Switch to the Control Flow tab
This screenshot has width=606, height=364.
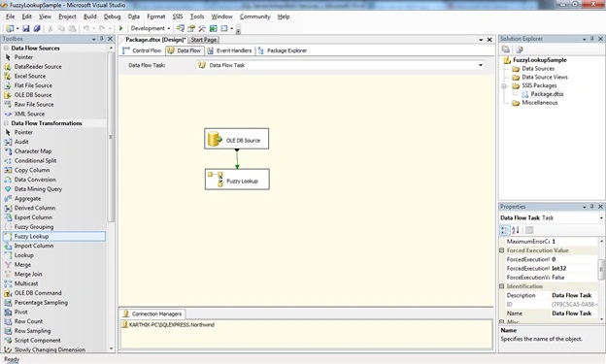(x=142, y=50)
